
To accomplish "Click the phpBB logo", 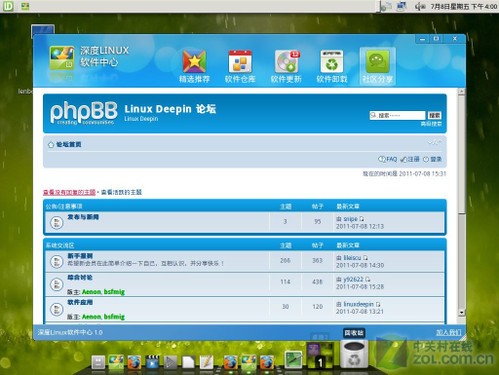I will (x=84, y=113).
